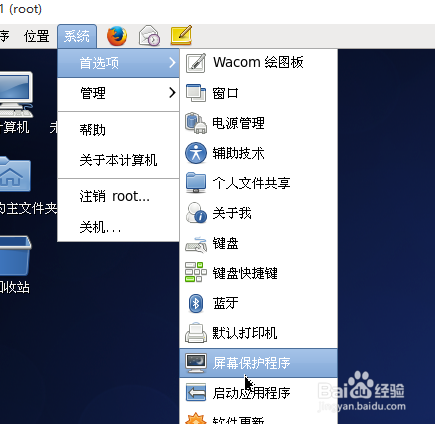Choose 注销 root... menu entry
This screenshot has width=435, height=424.
[x=118, y=196]
